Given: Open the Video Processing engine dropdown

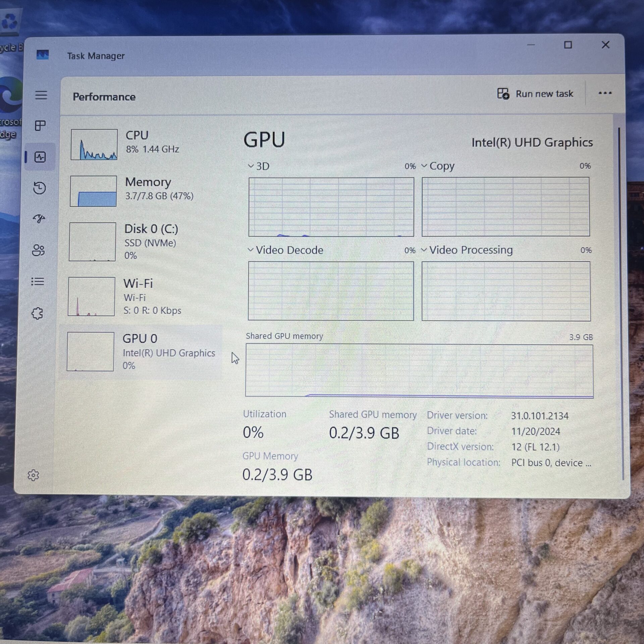Looking at the screenshot, I should 467,250.
